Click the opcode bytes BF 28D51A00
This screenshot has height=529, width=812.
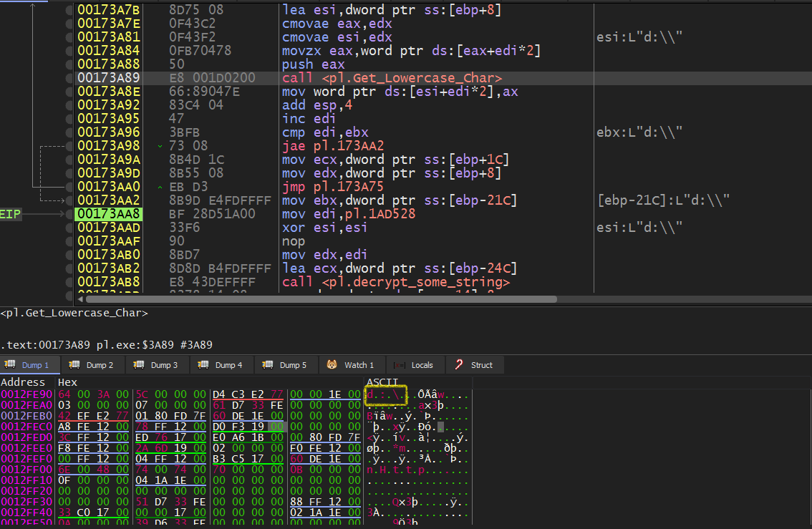pos(212,214)
